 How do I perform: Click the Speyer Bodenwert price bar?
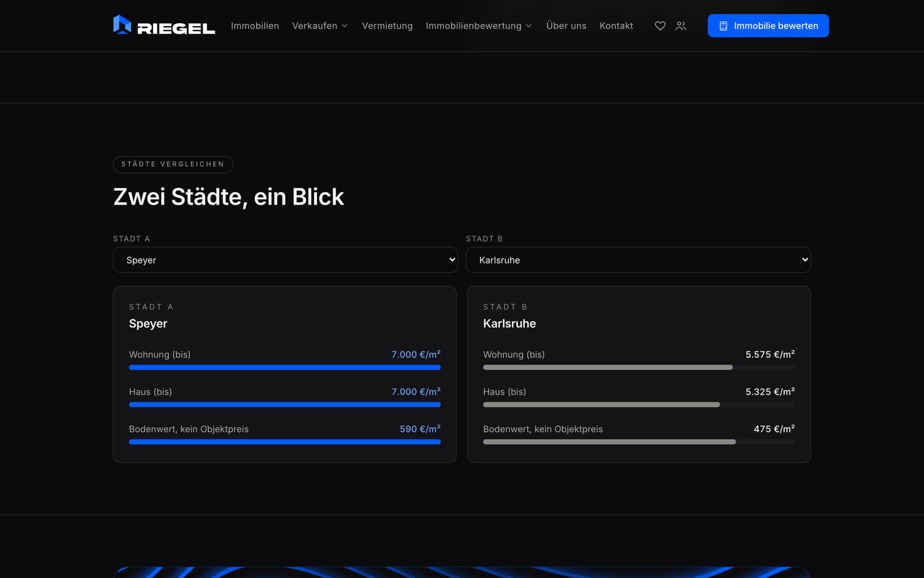pyautogui.click(x=285, y=442)
